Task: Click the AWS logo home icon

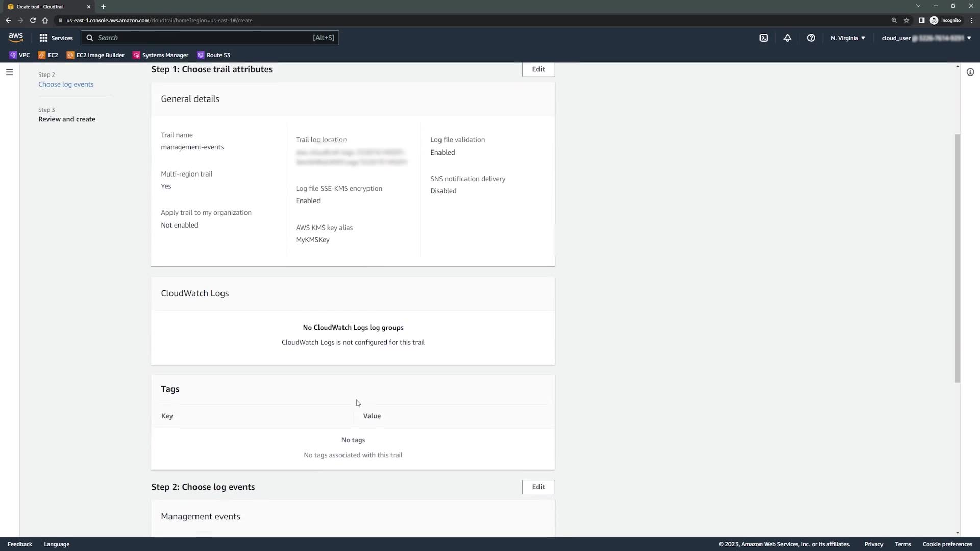Action: coord(16,38)
